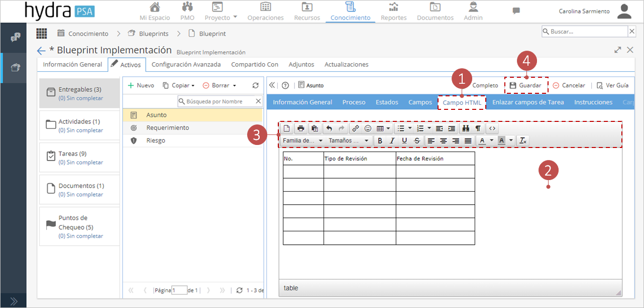Click the paste as text icon
Image resolution: width=644 pixels, height=308 pixels.
click(314, 128)
